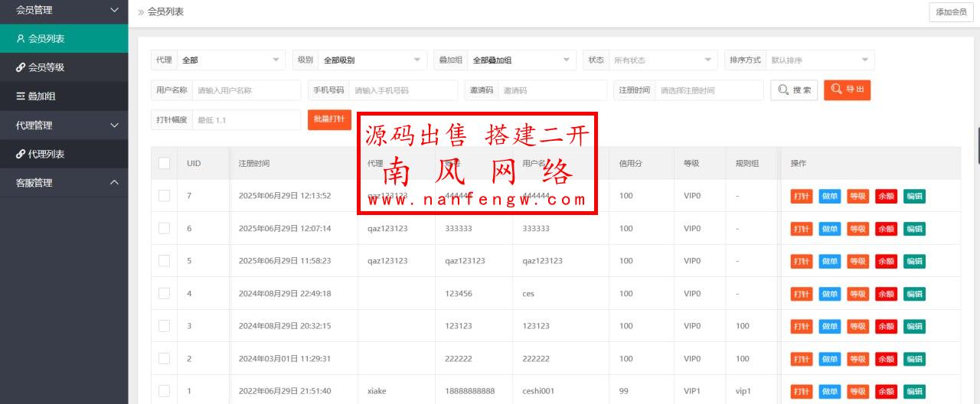Select the checkbox for UID 3

coord(164,326)
